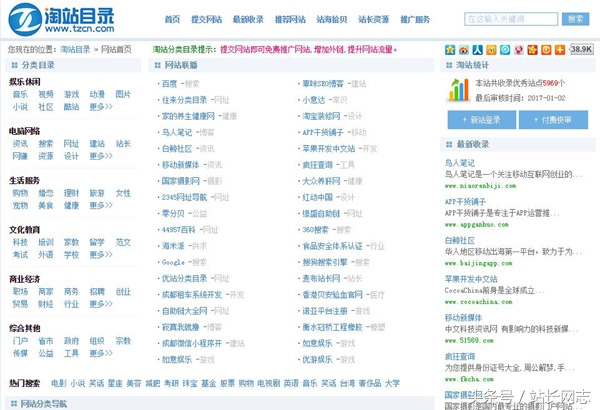Screen dimensions: 600x410
Task: Open the 留学 category under 文化教育
Action: coord(97,243)
